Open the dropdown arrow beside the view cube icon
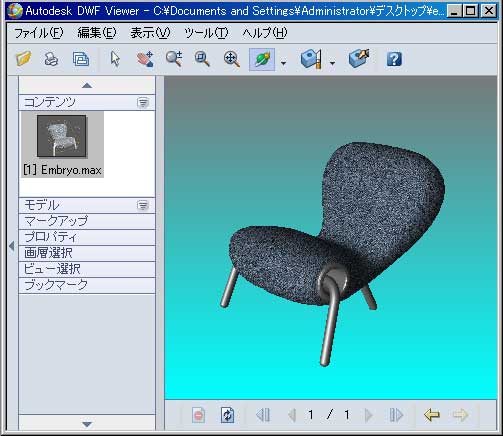The height and width of the screenshot is (436, 503). click(332, 63)
